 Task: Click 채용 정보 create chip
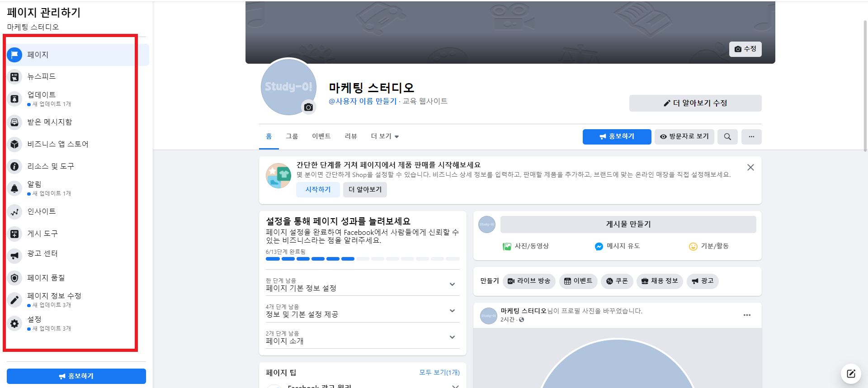(660, 281)
